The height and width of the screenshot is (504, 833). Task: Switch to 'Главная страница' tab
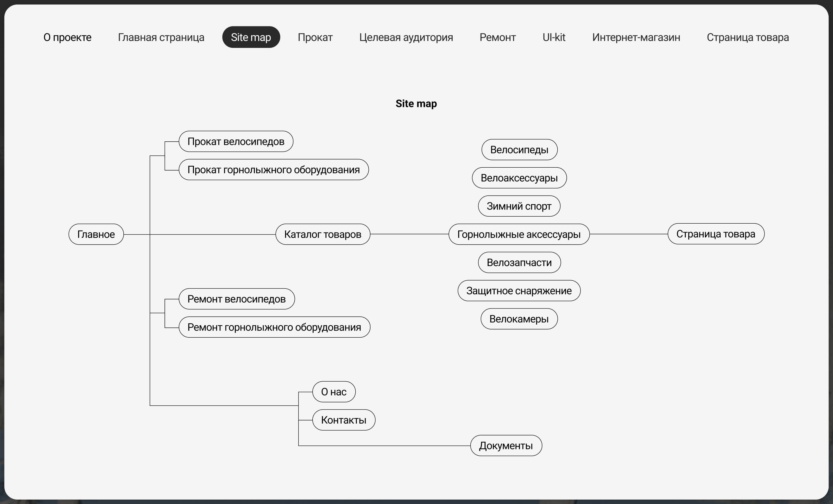click(161, 37)
